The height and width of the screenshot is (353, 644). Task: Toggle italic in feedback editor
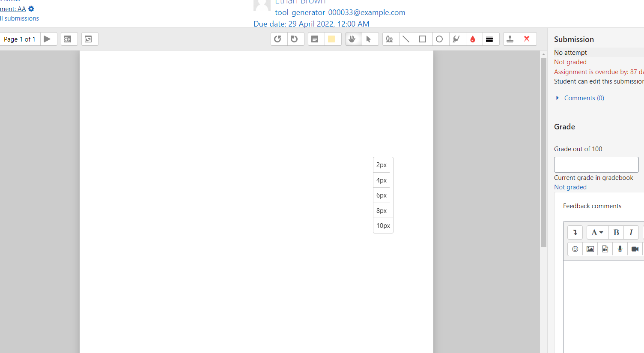(x=631, y=232)
